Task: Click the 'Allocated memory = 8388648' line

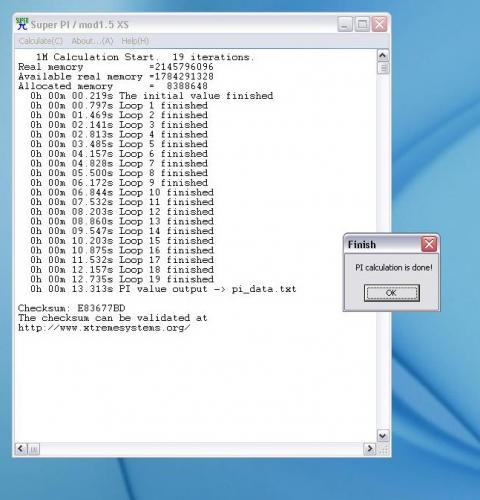Action: click(113, 86)
